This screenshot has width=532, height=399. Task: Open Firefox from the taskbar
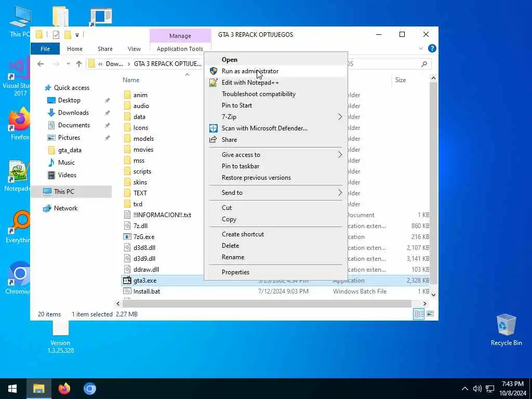coord(64,389)
